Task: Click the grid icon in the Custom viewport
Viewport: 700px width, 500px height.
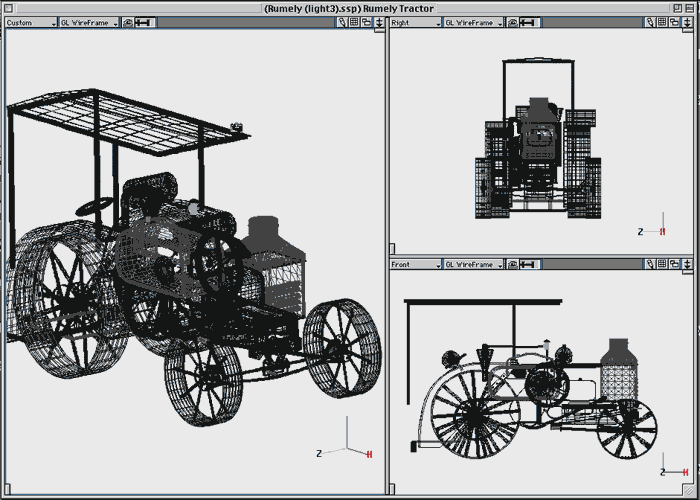Action: tap(354, 22)
